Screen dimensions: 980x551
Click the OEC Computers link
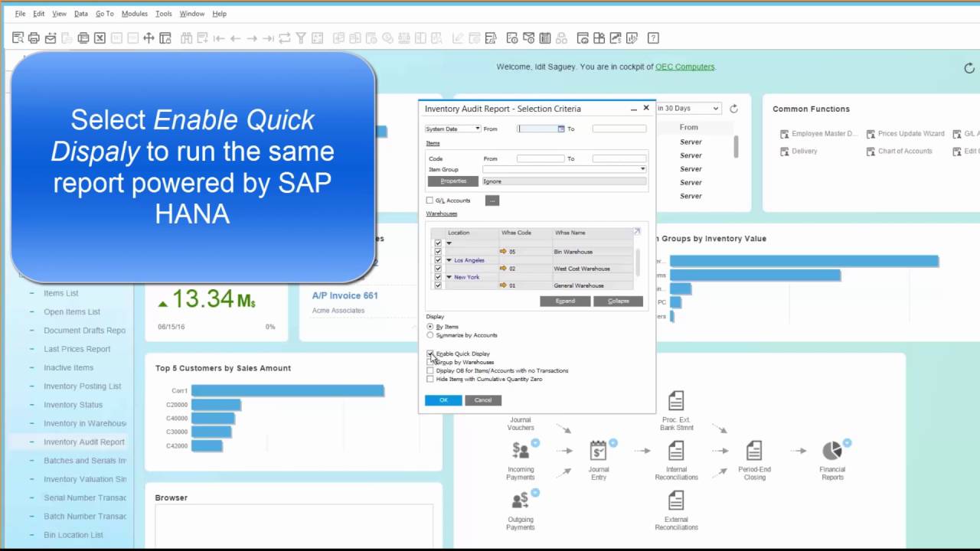tap(685, 67)
